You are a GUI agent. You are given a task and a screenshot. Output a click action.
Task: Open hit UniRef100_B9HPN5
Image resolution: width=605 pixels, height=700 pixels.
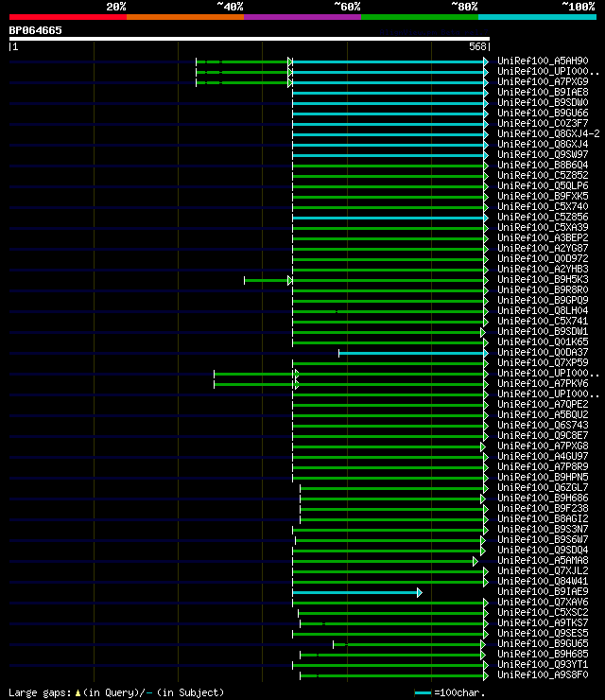(x=543, y=478)
